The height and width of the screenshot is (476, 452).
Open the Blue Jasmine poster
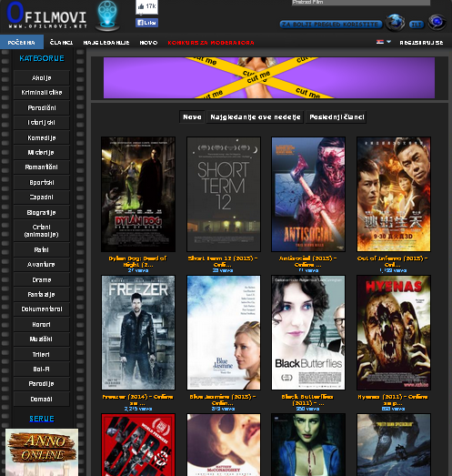click(x=224, y=332)
